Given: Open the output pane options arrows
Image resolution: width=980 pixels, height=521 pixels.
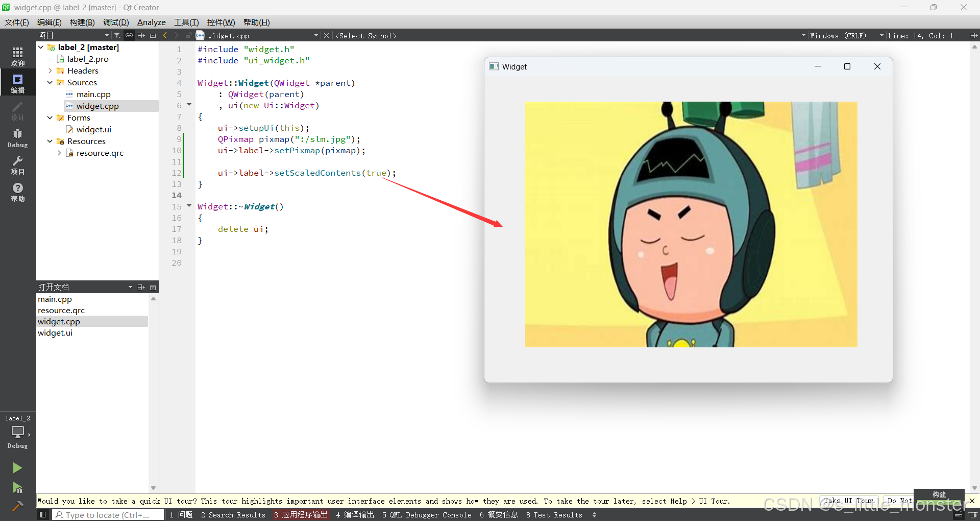Looking at the screenshot, I should [594, 515].
